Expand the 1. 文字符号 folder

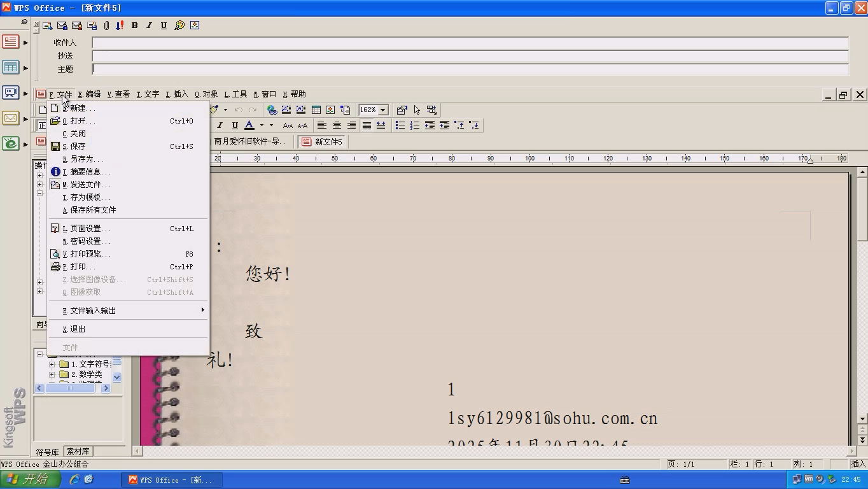[x=52, y=365]
